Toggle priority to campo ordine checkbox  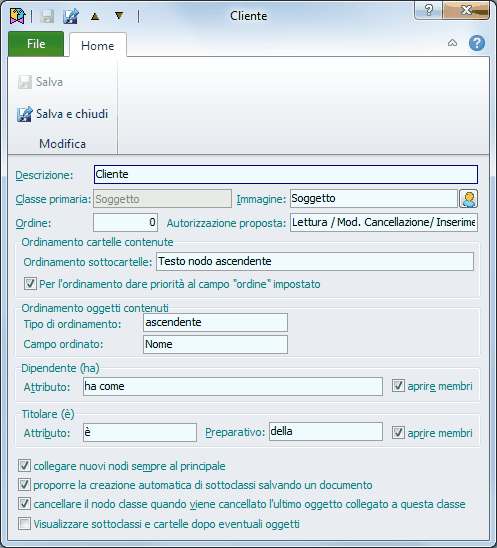30,283
